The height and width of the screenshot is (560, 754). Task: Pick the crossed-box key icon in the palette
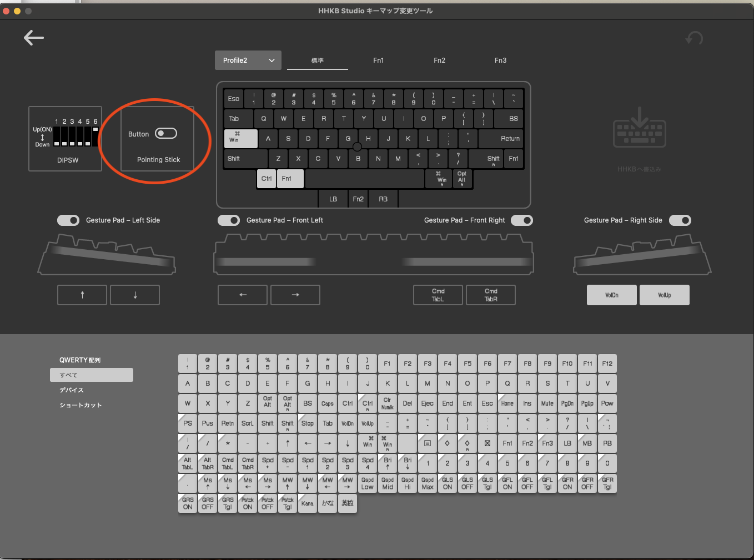pos(487,443)
